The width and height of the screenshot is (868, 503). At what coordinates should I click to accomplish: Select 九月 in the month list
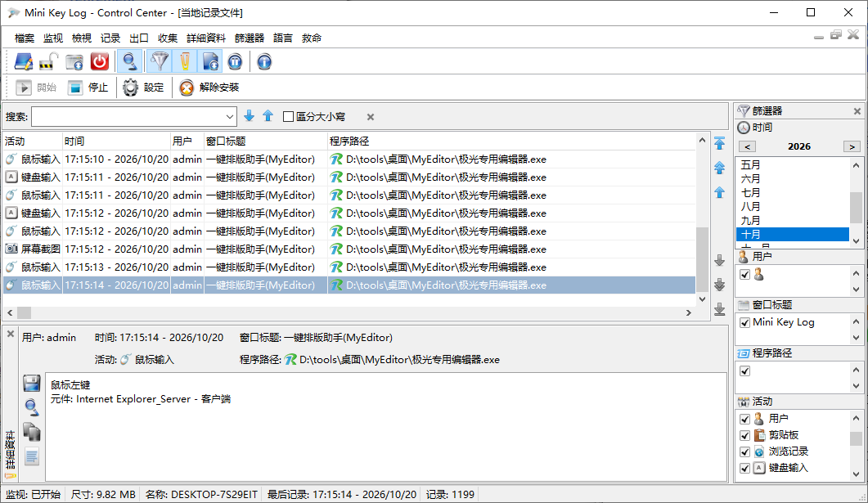[792, 220]
